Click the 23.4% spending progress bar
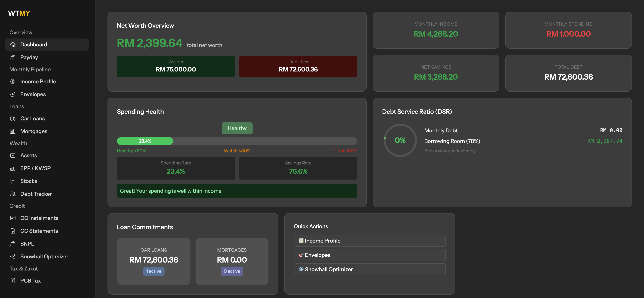This screenshot has height=298, width=644. pyautogui.click(x=237, y=141)
